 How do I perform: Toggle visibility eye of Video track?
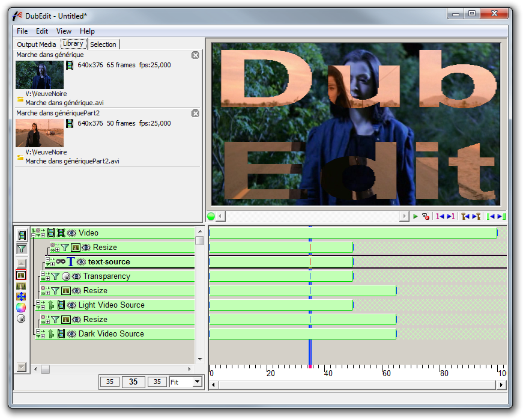point(71,233)
